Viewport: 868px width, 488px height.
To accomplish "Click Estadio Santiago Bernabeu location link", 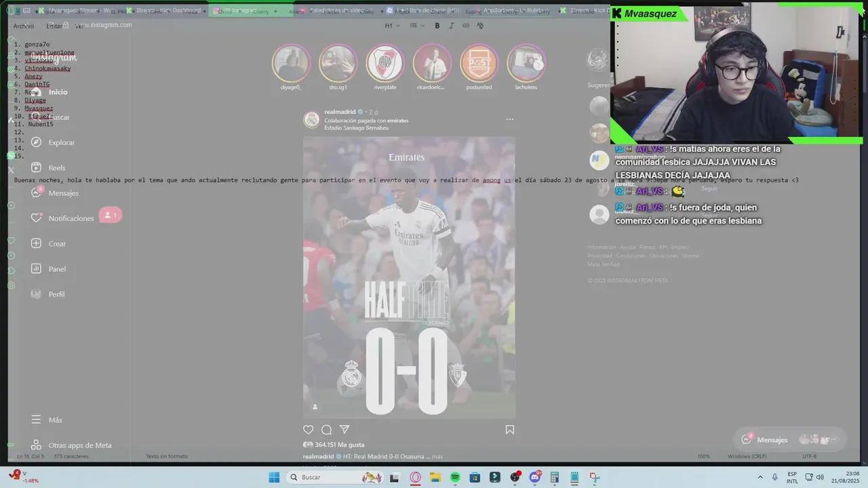I will click(x=356, y=128).
